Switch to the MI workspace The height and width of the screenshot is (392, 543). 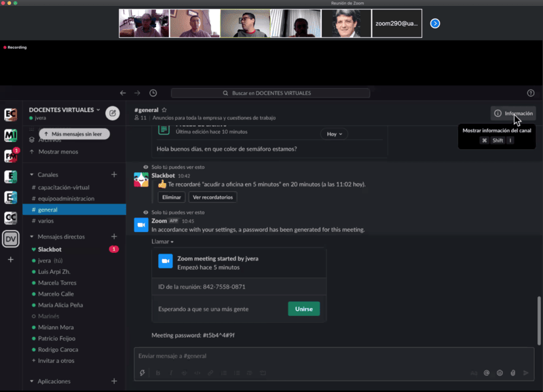[11, 135]
